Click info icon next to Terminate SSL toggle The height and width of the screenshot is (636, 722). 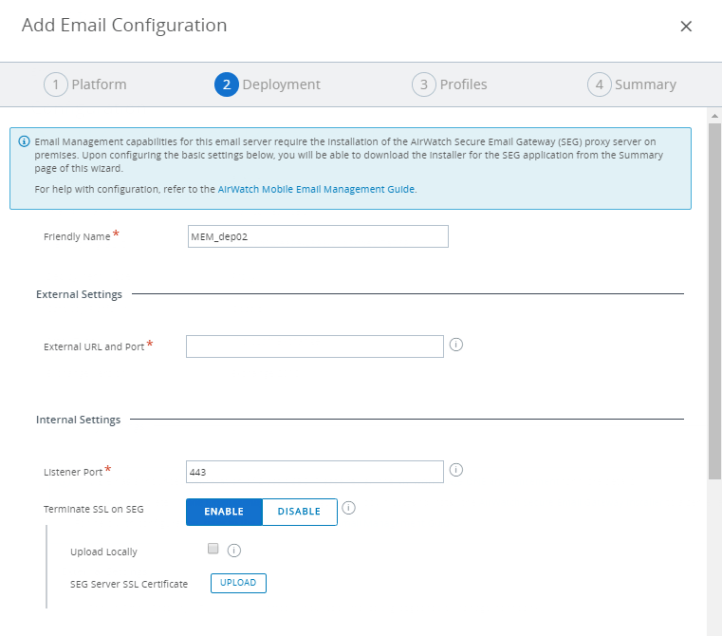pos(349,508)
